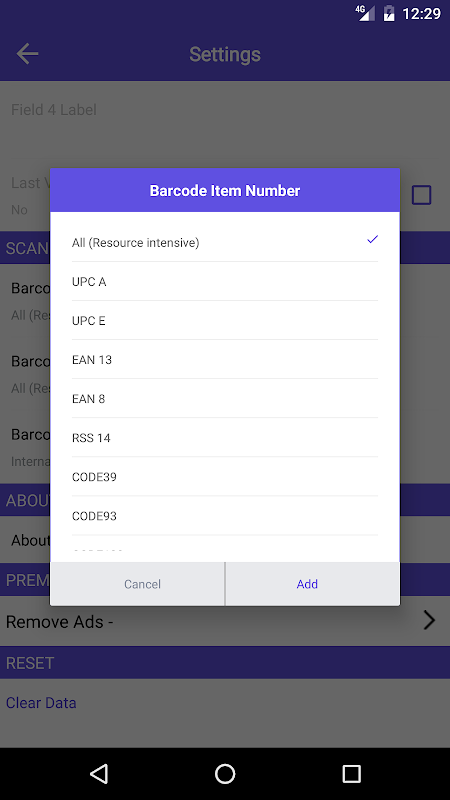Select CODE39 in the dialog list
Image resolution: width=450 pixels, height=800 pixels.
pos(225,477)
